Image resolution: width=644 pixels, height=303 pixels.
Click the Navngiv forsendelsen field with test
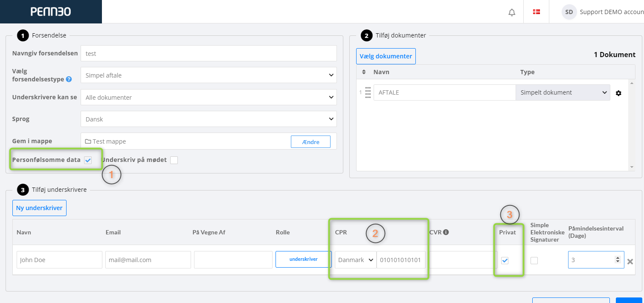point(209,53)
